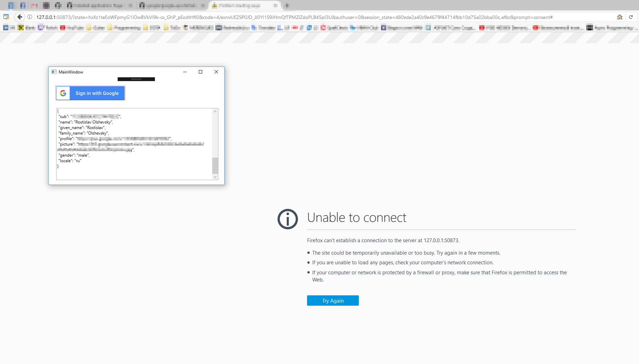639x364 pixels.
Task: Select the active tab with warning icon
Action: tap(245, 6)
